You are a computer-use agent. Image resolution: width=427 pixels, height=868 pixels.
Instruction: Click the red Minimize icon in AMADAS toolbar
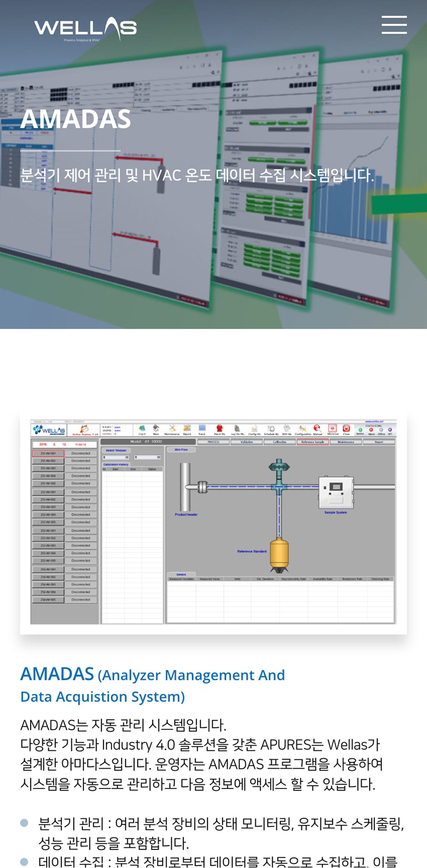pyautogui.click(x=333, y=429)
